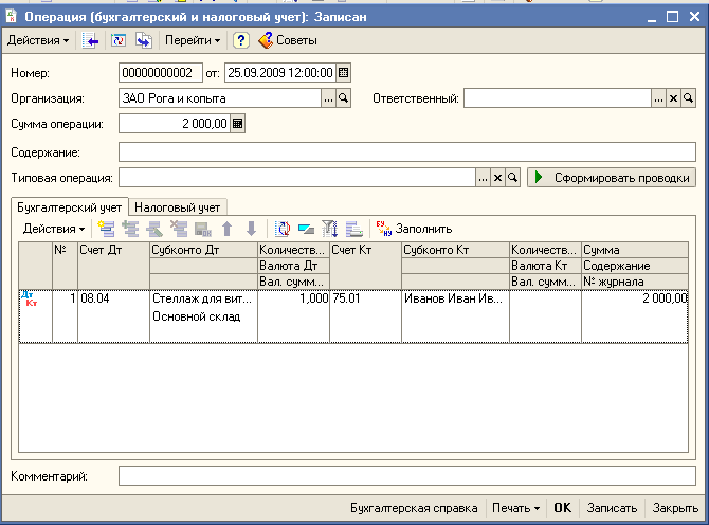The height and width of the screenshot is (525, 709).
Task: Select the Бухгалтерский учет tab
Action: [69, 205]
